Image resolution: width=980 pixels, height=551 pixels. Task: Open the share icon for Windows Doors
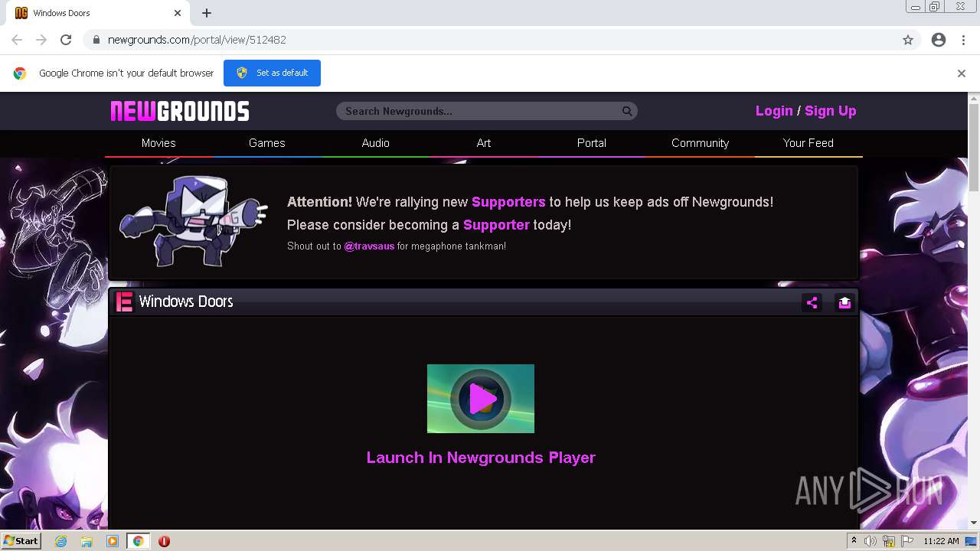(x=812, y=302)
